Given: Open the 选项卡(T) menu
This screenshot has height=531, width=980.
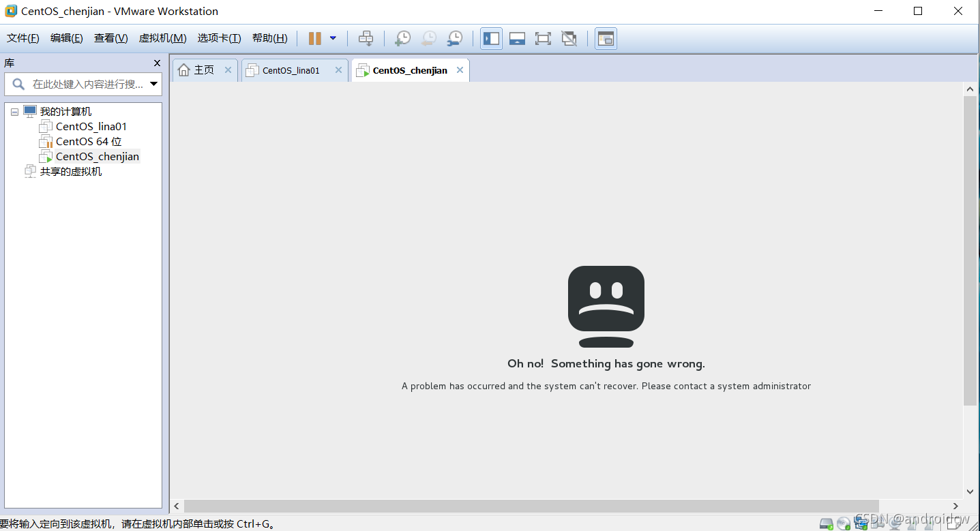Looking at the screenshot, I should (219, 38).
